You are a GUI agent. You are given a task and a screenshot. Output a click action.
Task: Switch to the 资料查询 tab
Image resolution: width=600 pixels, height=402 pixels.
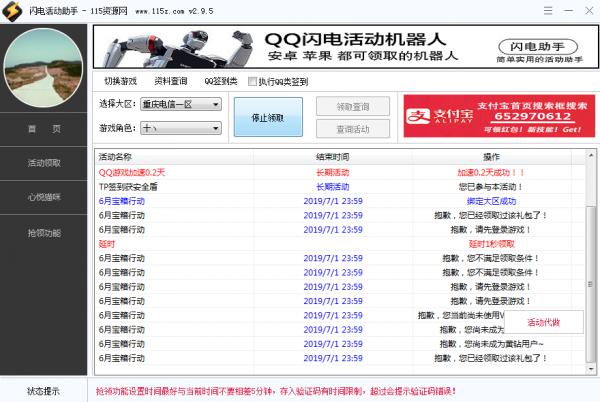click(x=171, y=81)
